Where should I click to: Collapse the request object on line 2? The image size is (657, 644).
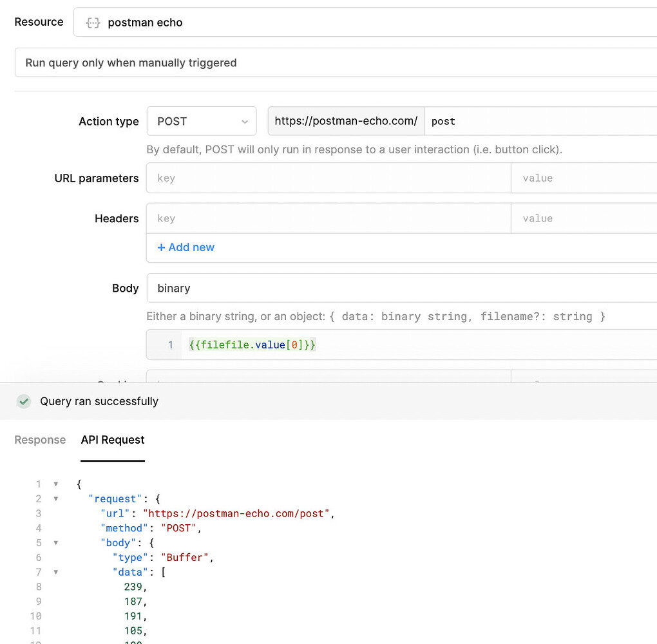[x=56, y=499]
